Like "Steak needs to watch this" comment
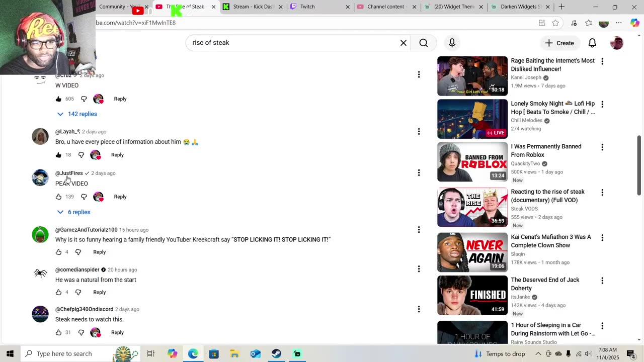The width and height of the screenshot is (644, 362). [58, 332]
